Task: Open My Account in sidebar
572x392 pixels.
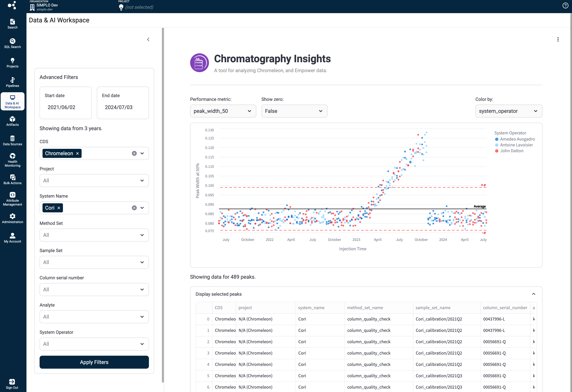Action: tap(12, 238)
